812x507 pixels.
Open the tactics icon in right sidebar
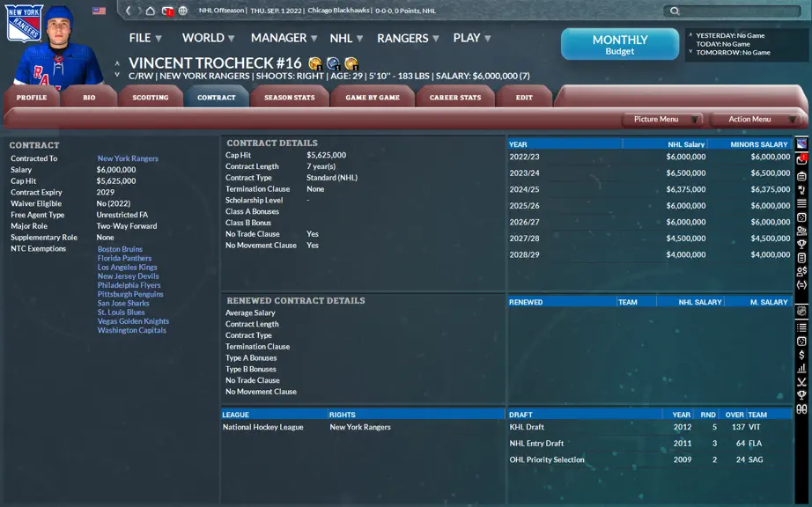pos(801,189)
